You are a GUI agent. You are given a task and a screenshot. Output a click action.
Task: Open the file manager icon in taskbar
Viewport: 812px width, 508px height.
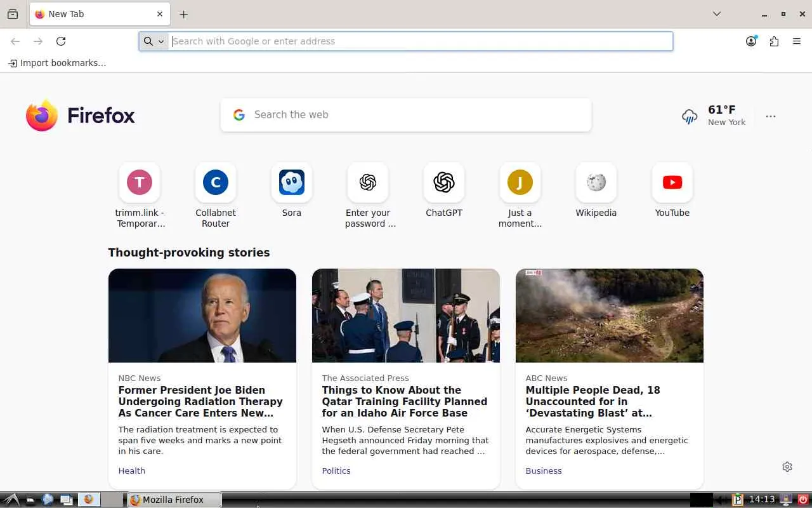(30, 500)
